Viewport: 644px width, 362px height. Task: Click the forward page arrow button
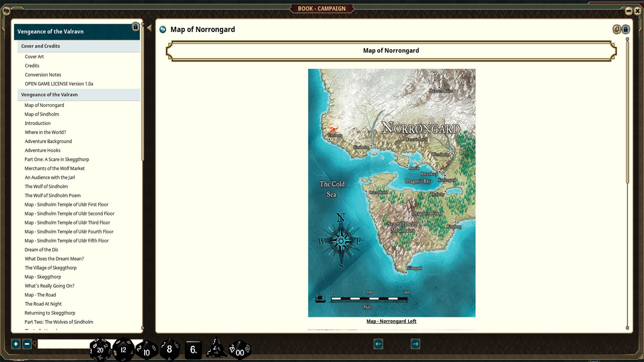point(415,344)
